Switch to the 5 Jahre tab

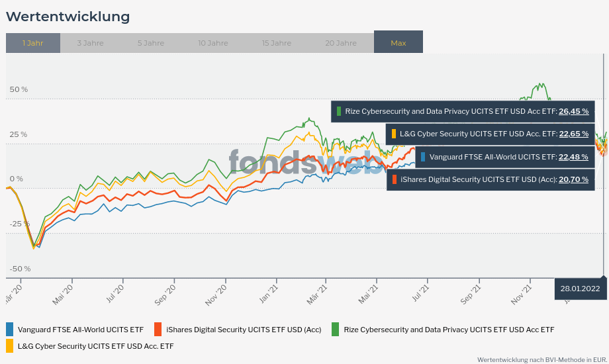click(151, 43)
